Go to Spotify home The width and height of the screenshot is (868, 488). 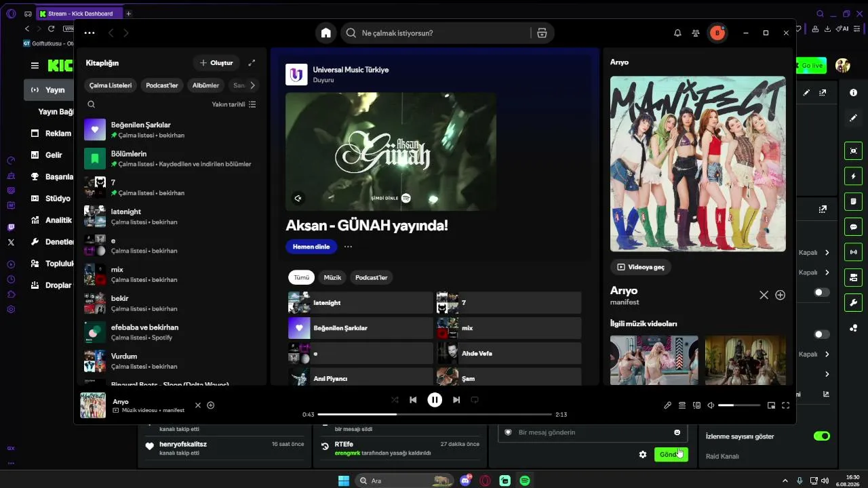click(x=326, y=33)
